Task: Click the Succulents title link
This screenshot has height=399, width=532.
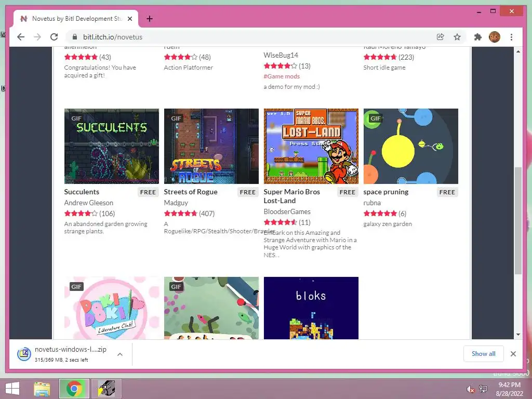Action: [82, 192]
